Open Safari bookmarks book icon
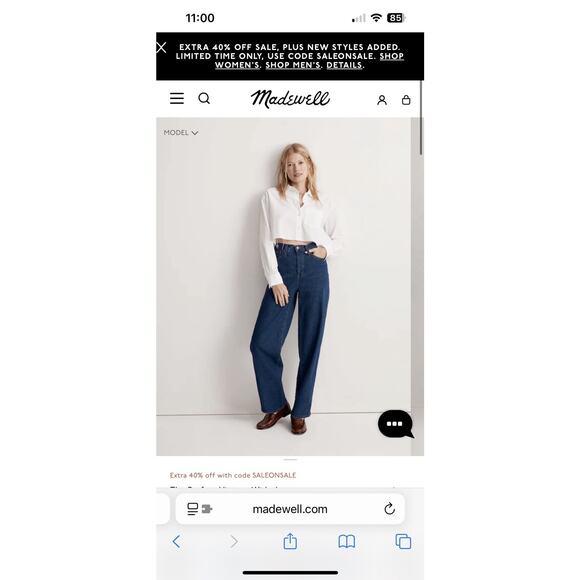580x580 pixels. click(347, 542)
